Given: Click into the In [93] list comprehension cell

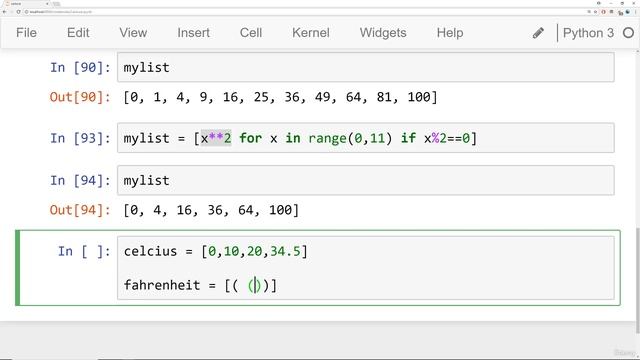Looking at the screenshot, I should (366, 138).
